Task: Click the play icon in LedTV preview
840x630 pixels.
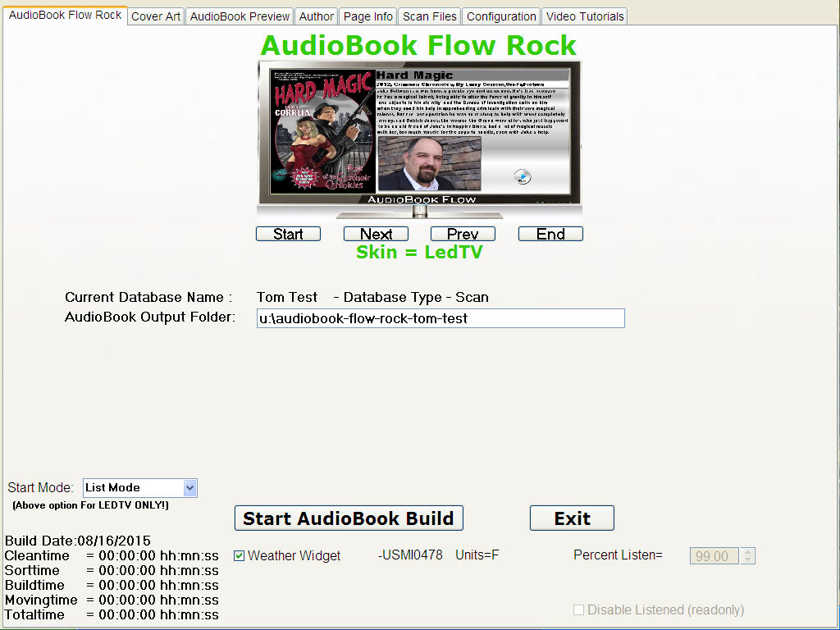Action: click(x=523, y=176)
